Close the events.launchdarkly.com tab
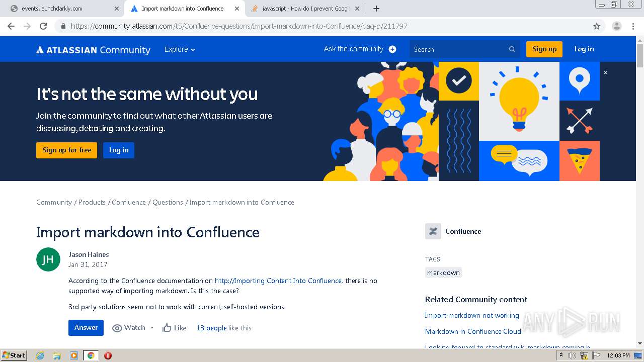 pos(117,9)
